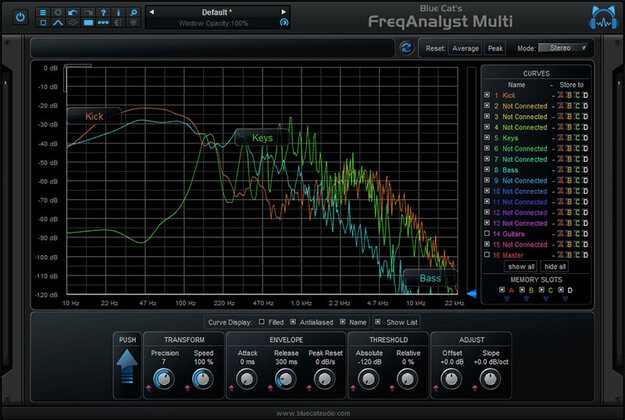Viewport: 625px width, 420px height.
Task: Click the undo arrow icon
Action: (x=73, y=12)
